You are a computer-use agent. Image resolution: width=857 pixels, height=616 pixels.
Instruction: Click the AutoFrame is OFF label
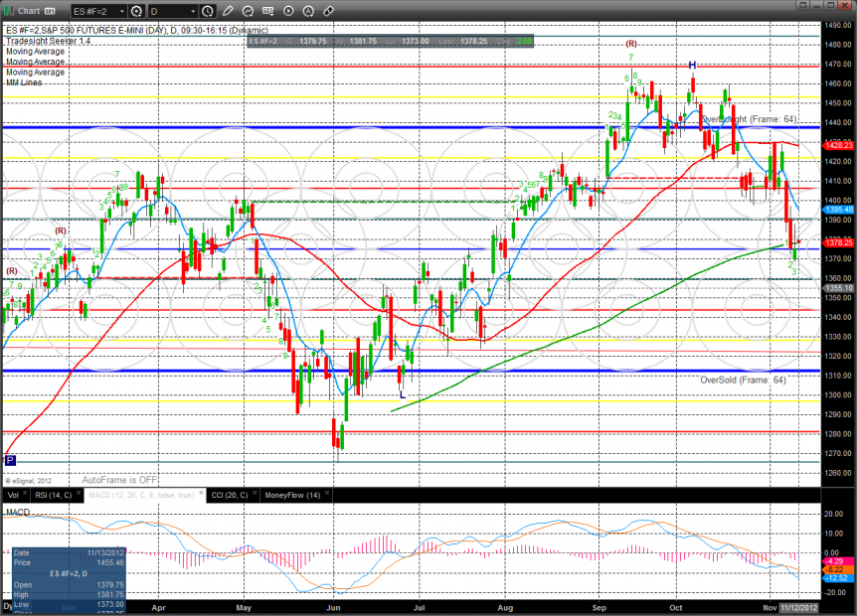pyautogui.click(x=119, y=479)
